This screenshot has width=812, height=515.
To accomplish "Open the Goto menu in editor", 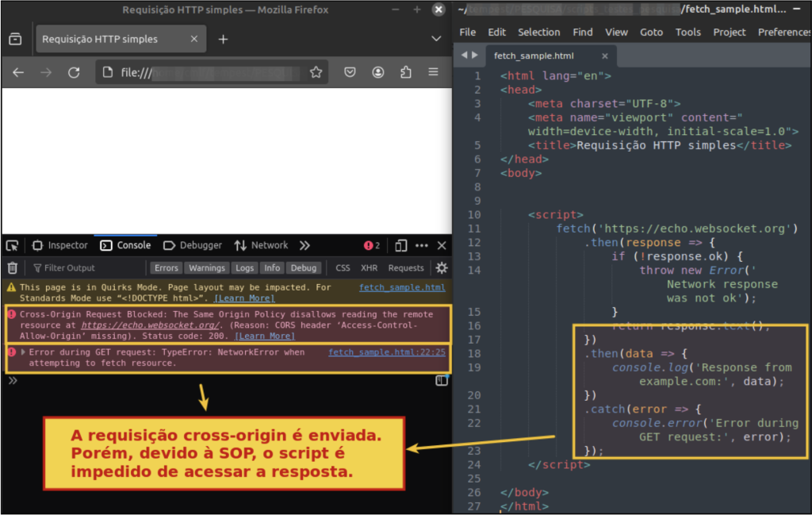I will [651, 33].
